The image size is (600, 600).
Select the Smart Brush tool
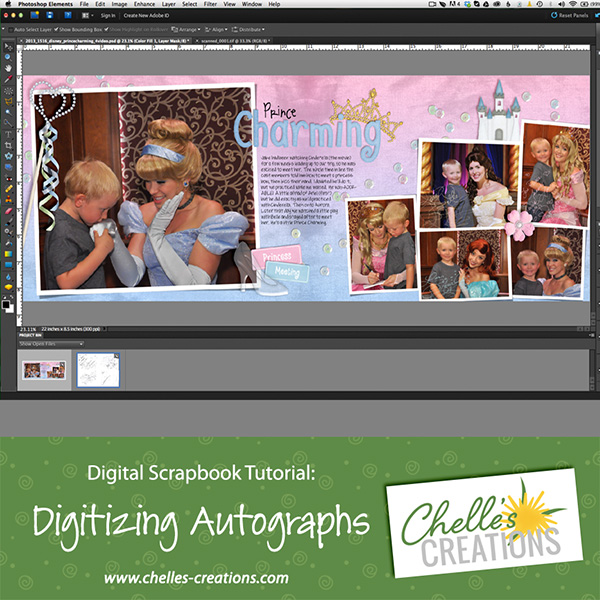pos(8,232)
